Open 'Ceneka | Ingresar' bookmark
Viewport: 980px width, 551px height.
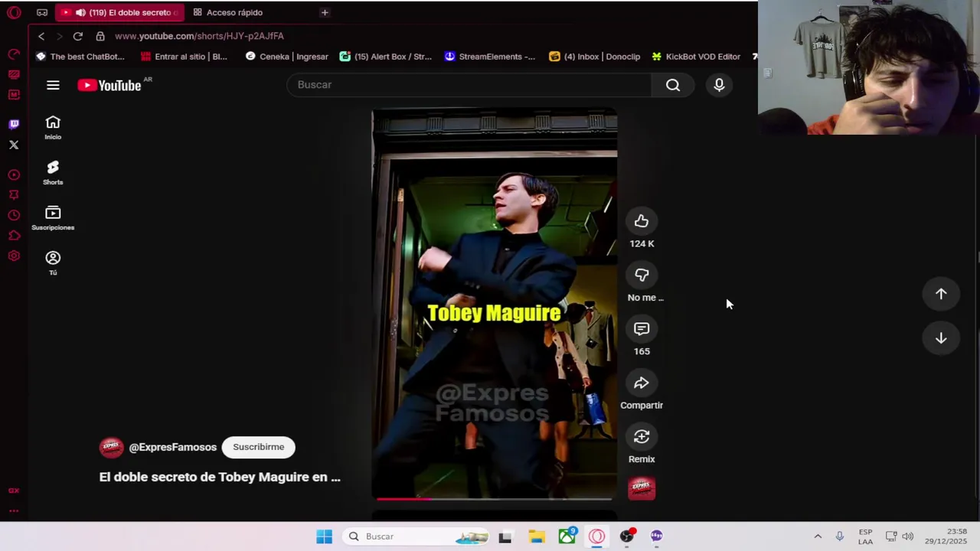(x=287, y=57)
